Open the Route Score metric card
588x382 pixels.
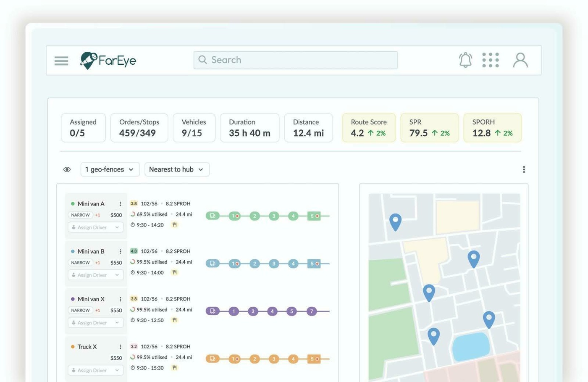point(368,127)
